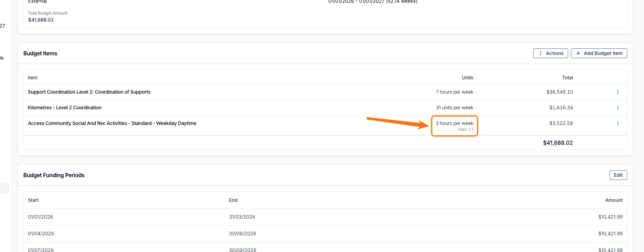Click the End column header in funding periods
644x252 pixels.
click(233, 200)
